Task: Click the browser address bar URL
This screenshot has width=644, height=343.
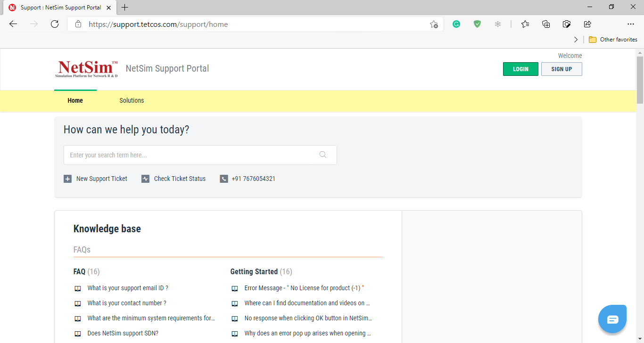Action: pos(158,24)
